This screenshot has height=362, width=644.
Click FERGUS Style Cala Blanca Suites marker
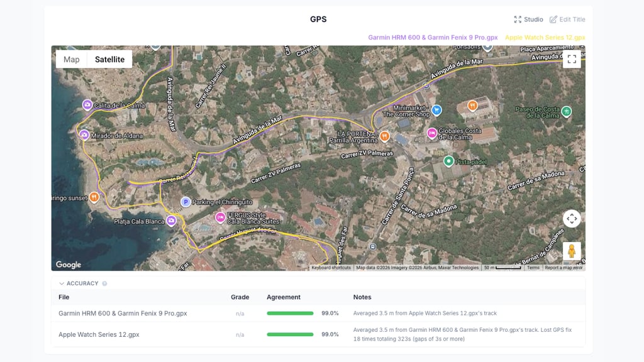tap(220, 217)
